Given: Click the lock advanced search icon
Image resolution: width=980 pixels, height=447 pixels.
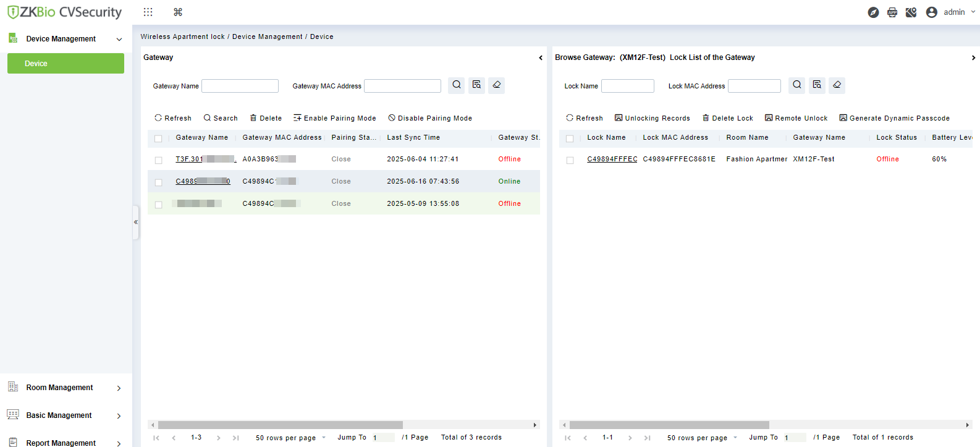Looking at the screenshot, I should coord(817,85).
